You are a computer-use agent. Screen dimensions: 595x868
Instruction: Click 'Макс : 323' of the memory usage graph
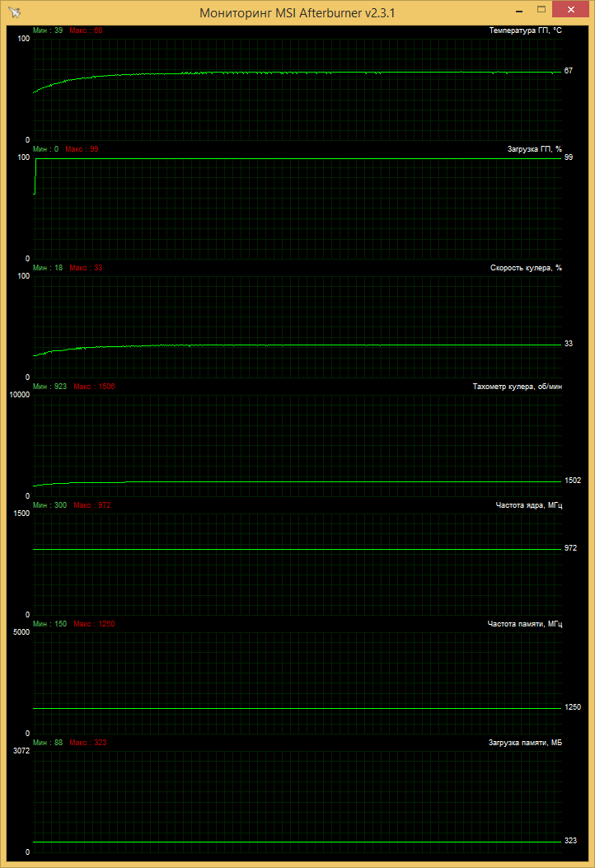tap(88, 743)
